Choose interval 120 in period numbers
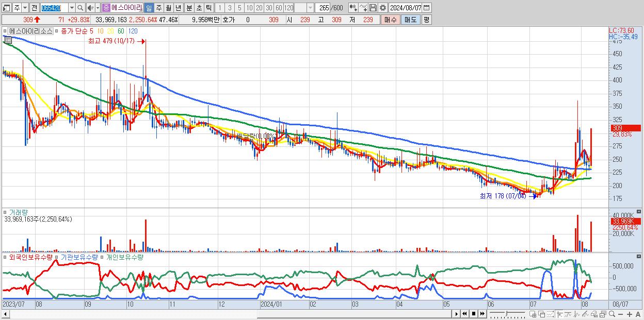Screen dimensions: 644x320 click(x=288, y=8)
